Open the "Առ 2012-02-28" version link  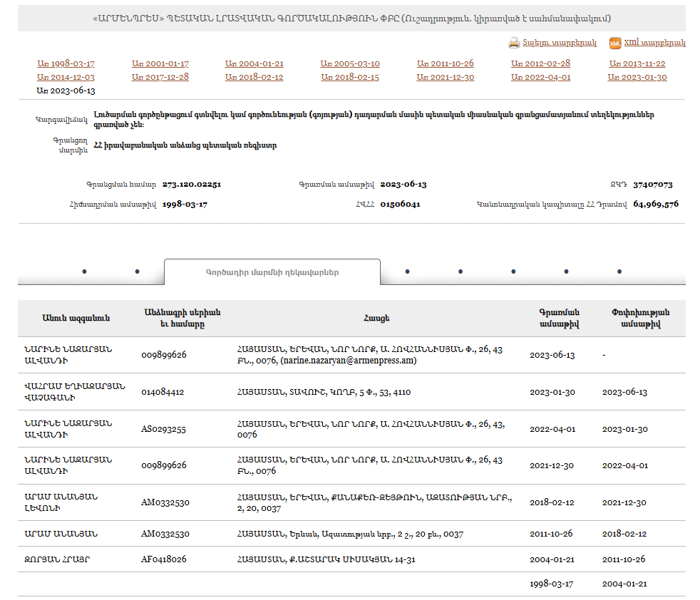(x=540, y=64)
